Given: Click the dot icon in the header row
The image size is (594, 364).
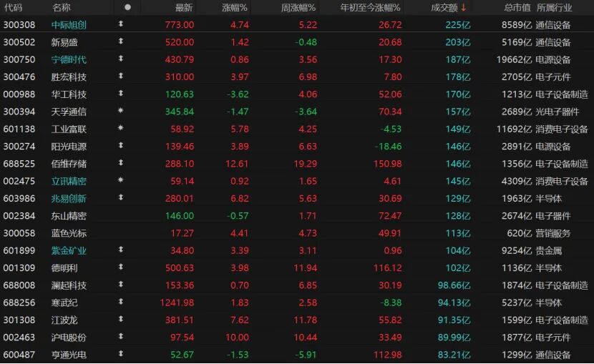Looking at the screenshot, I should 127,8.
